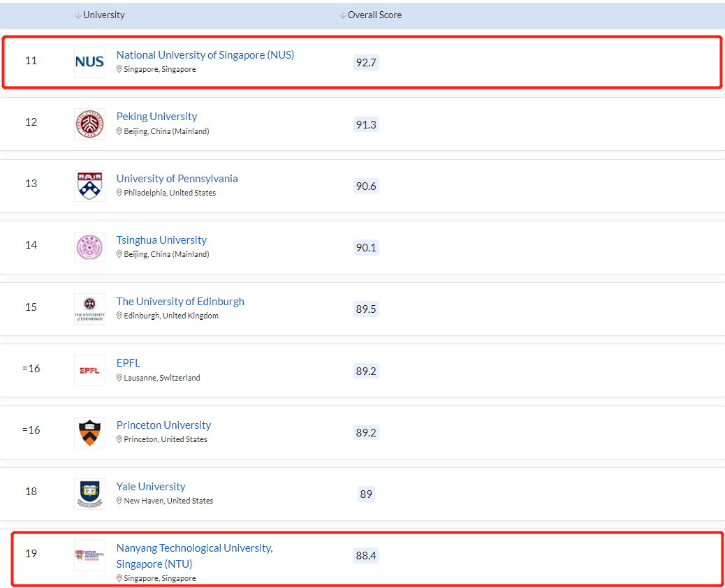725x588 pixels.
Task: Open Princeton University link
Action: (x=163, y=425)
